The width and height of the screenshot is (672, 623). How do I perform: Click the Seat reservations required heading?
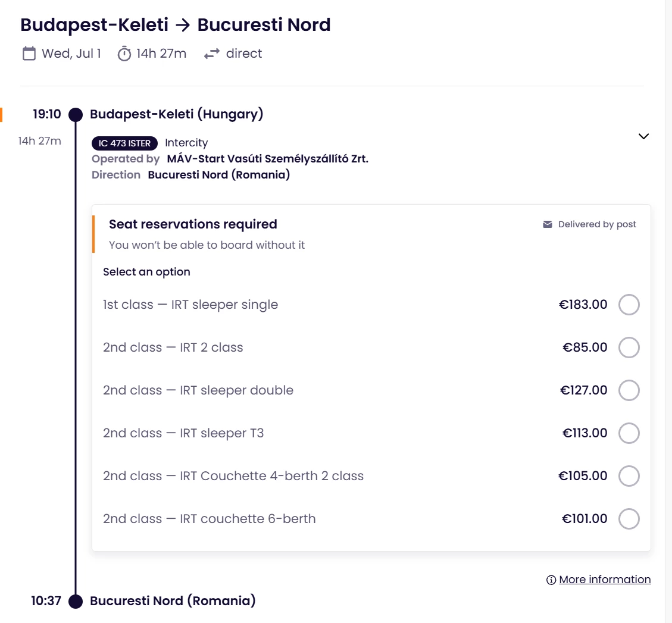click(x=193, y=224)
